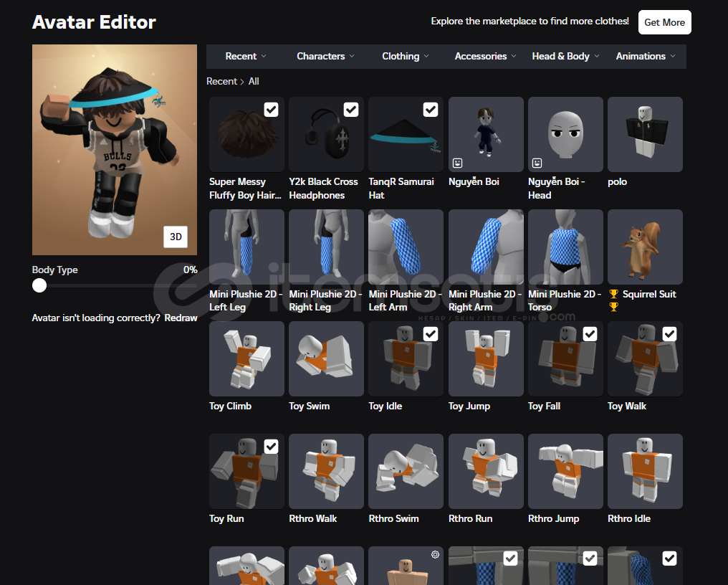This screenshot has height=585, width=728.
Task: Equip the Rthro Run animation
Action: pos(486,471)
